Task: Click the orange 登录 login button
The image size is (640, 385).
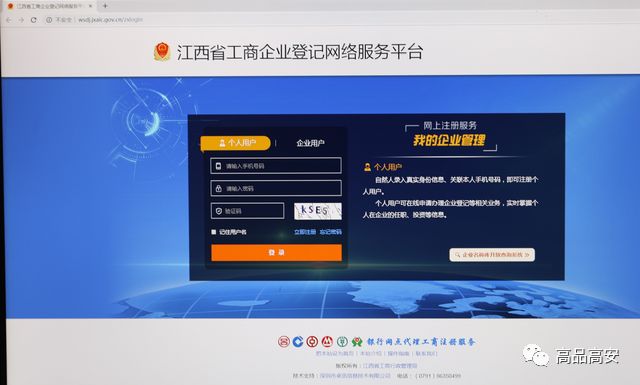Action: (276, 253)
